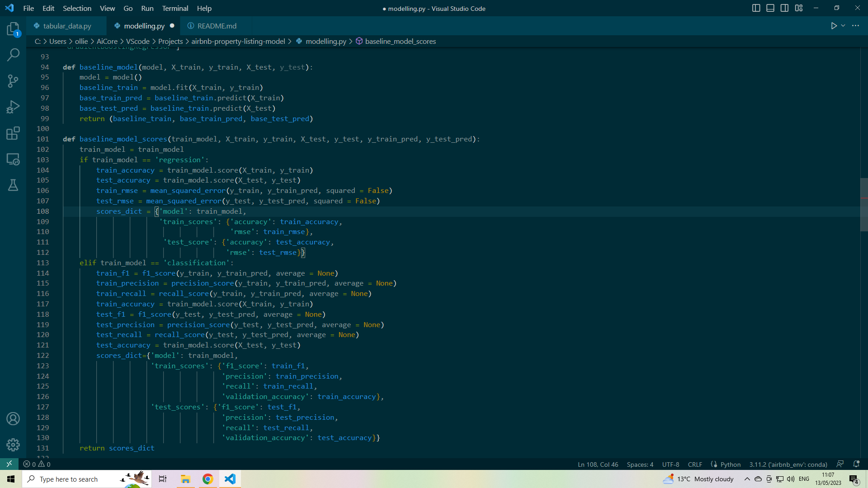The height and width of the screenshot is (488, 868).
Task: Open the Testing flask view
Action: tap(13, 185)
